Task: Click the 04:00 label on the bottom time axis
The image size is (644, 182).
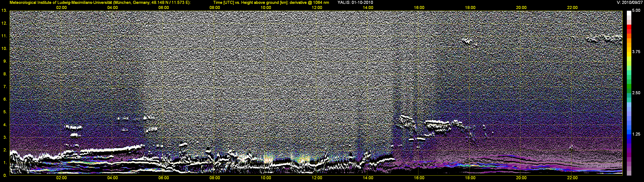Action: (112, 178)
